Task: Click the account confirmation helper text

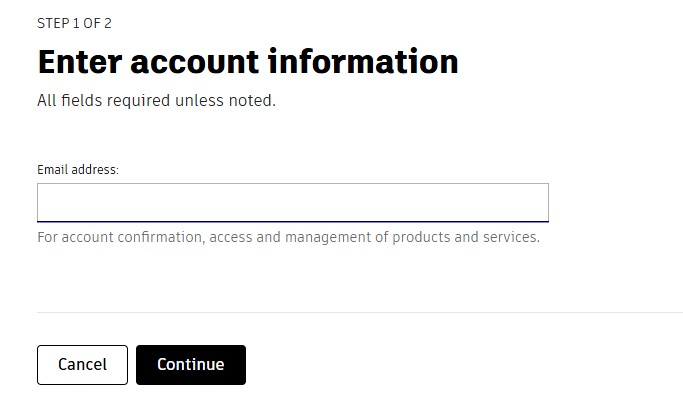Action: (x=288, y=238)
